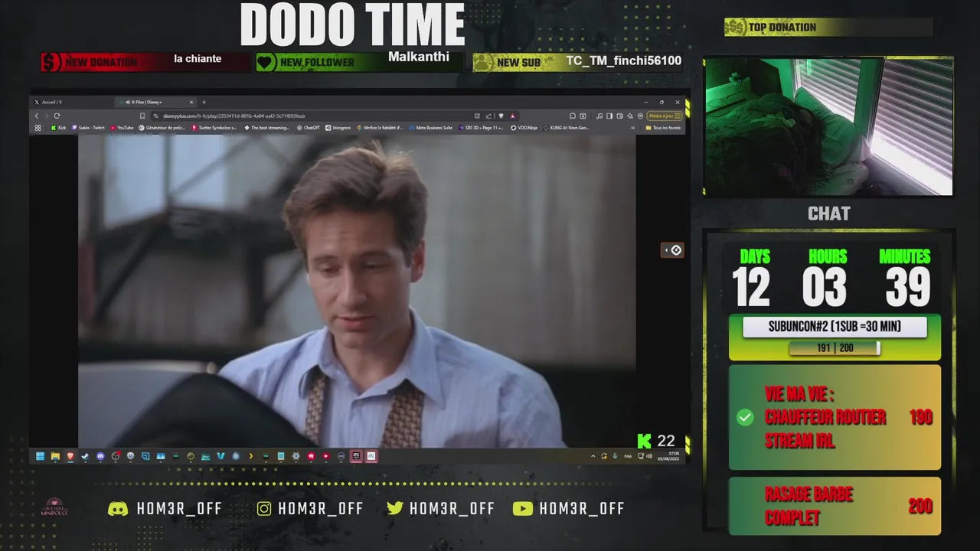Open Discord from the taskbar
Viewport: 980px width, 551px height.
[100, 456]
